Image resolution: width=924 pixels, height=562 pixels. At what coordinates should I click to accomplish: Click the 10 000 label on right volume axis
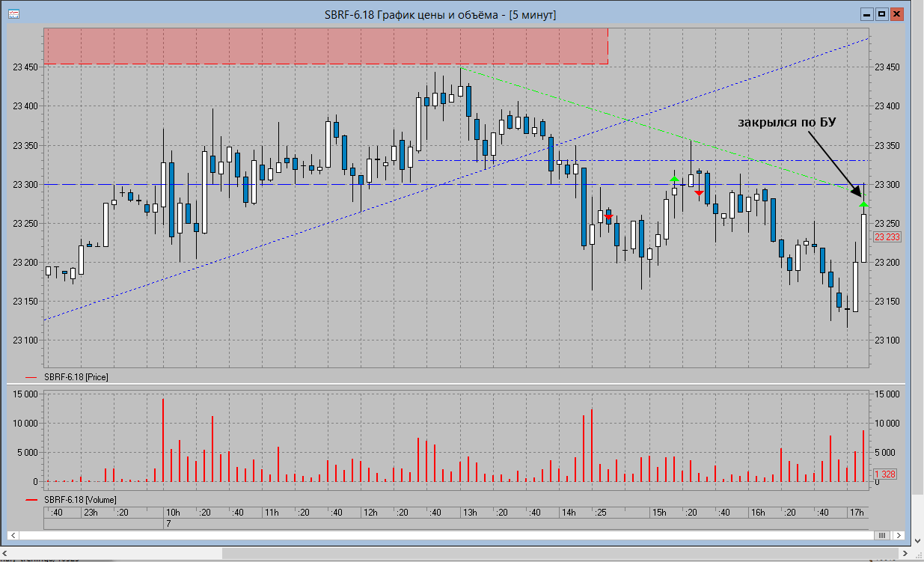pyautogui.click(x=887, y=423)
